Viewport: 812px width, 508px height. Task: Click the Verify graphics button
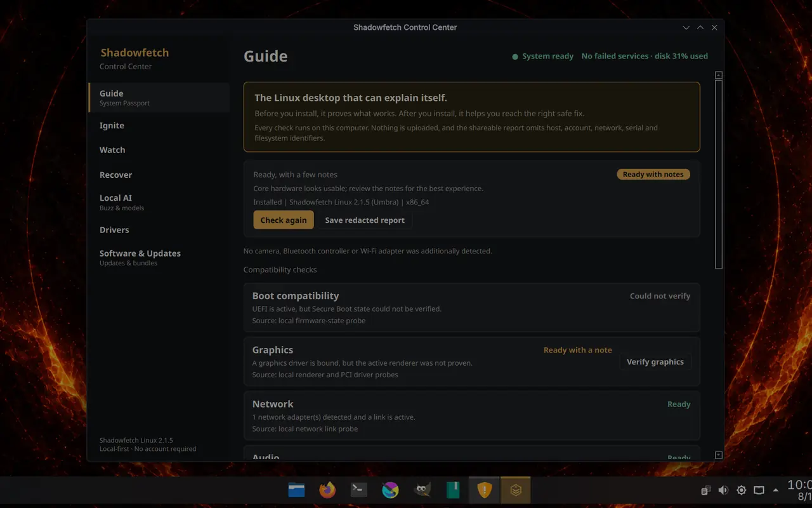[655, 361]
